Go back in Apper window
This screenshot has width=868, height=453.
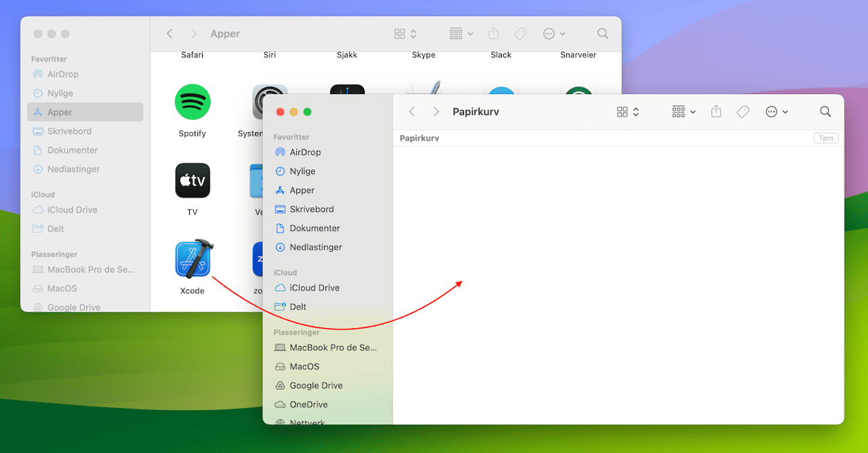tap(169, 34)
